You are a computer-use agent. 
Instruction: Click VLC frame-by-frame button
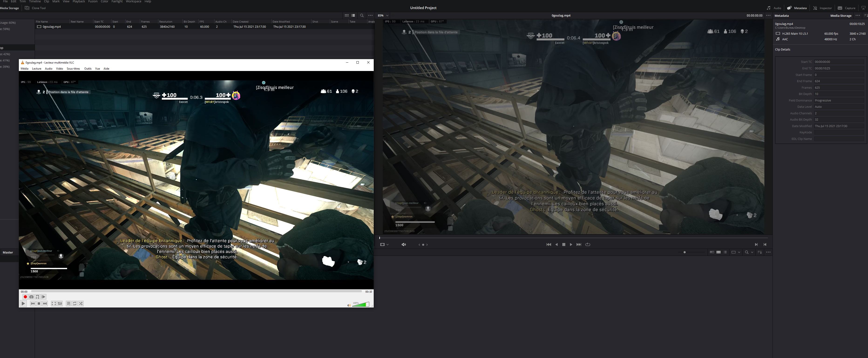pyautogui.click(x=44, y=297)
